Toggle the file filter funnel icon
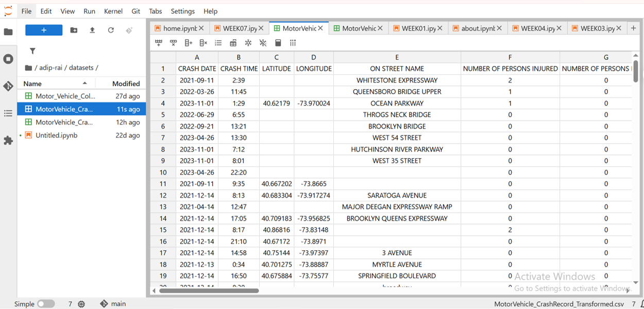Image resolution: width=644 pixels, height=309 pixels. point(32,51)
